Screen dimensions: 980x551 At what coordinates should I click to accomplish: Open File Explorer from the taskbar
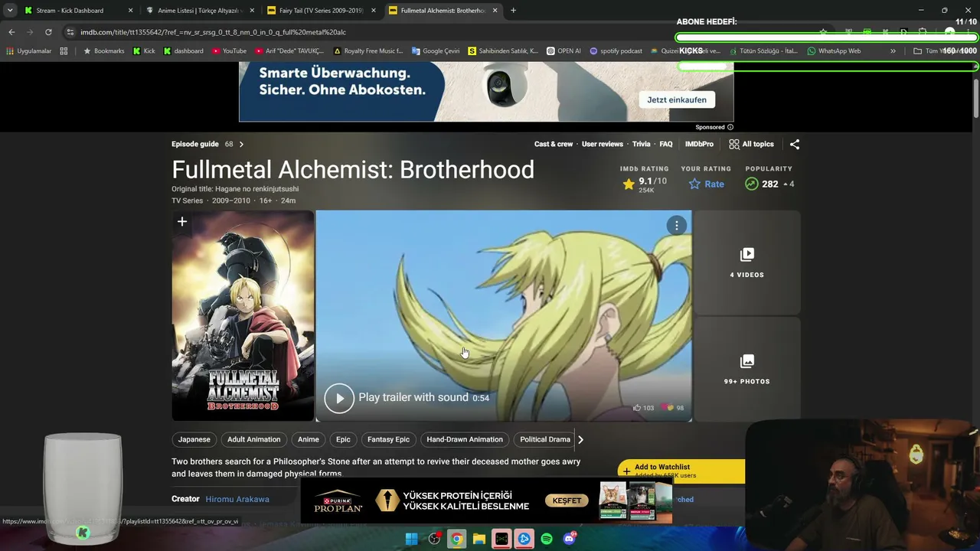pos(479,539)
